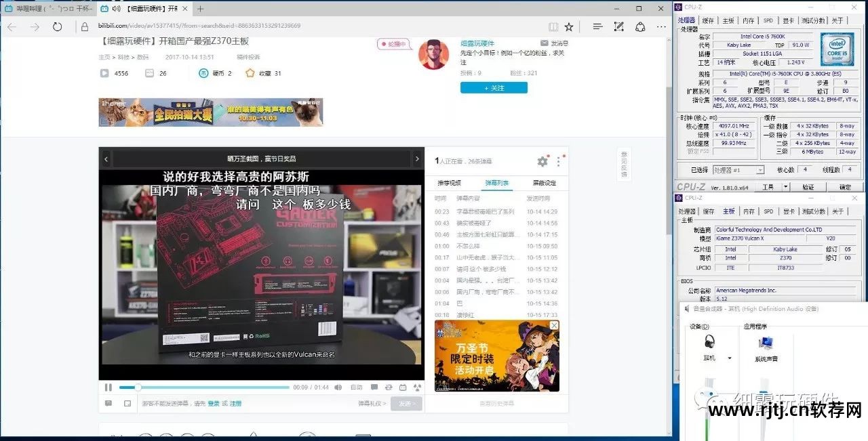Open the reading view book icon
The image size is (868, 441).
(553, 27)
